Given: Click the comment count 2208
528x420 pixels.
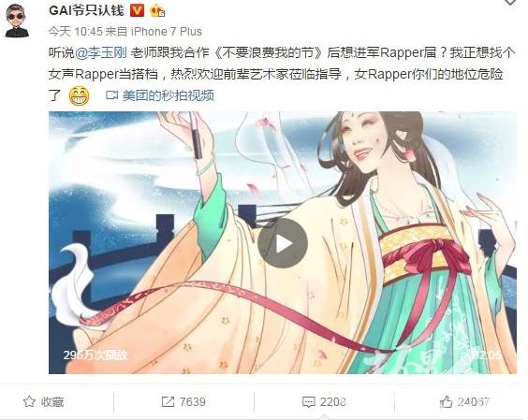Looking at the screenshot, I should [332, 402].
